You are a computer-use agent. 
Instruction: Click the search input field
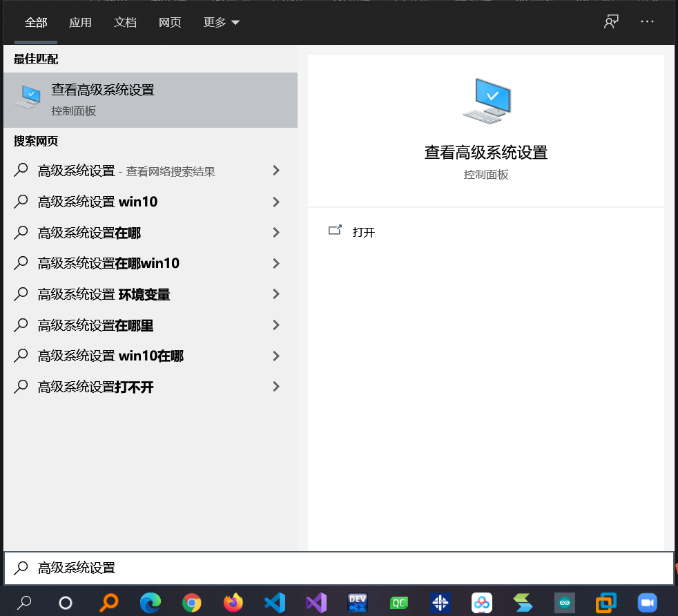339,568
